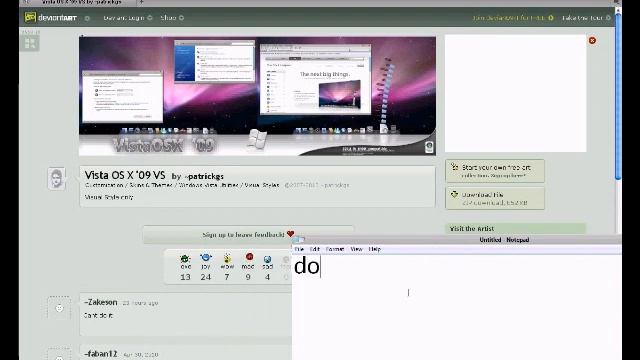Open the Vista OS X '09 preview image
640x360 pixels.
[257, 96]
